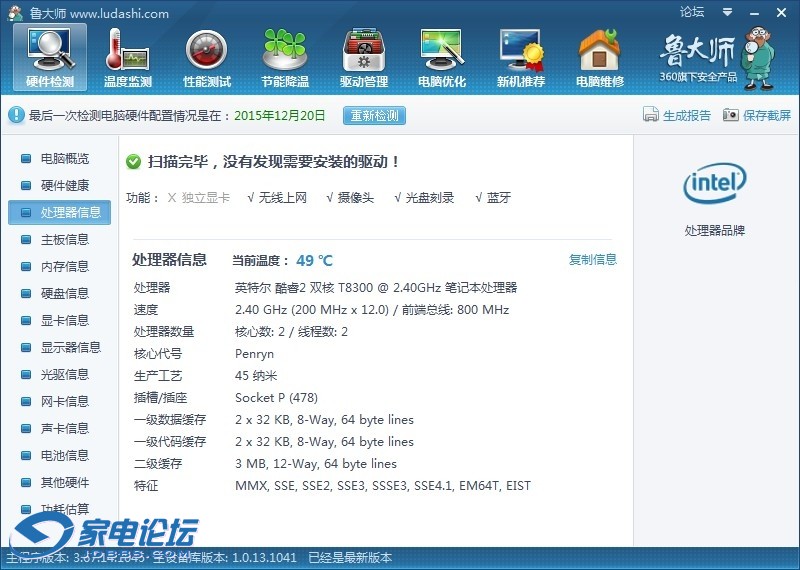Open the 温度监测 temperature monitor tool
Viewport: 800px width, 570px height.
(x=127, y=56)
